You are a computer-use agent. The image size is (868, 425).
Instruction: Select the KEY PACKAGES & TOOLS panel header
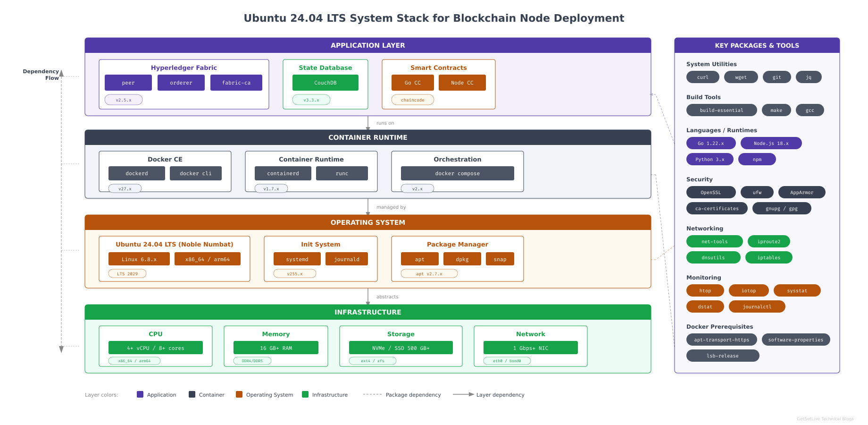click(757, 45)
